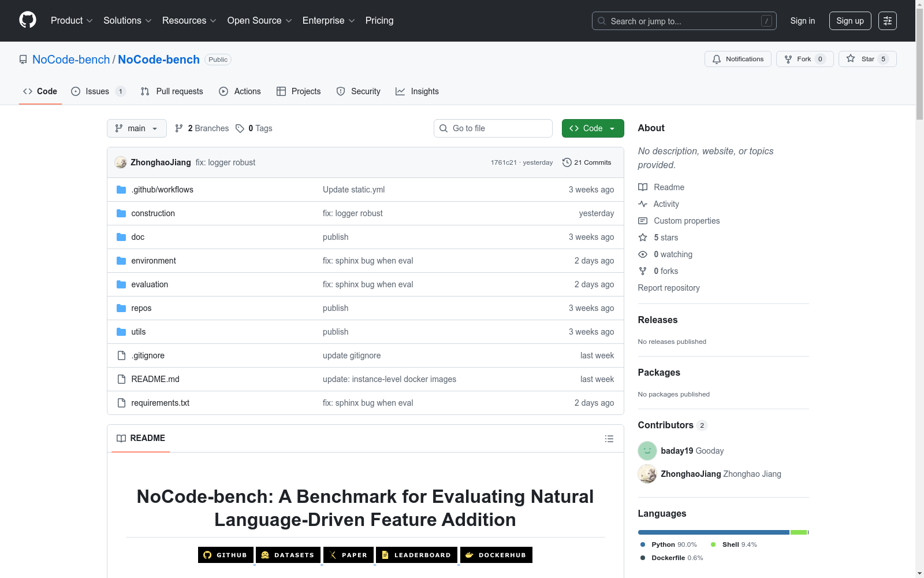Expand the Enterprise menu
Viewport: 924px width, 578px height.
tap(329, 20)
